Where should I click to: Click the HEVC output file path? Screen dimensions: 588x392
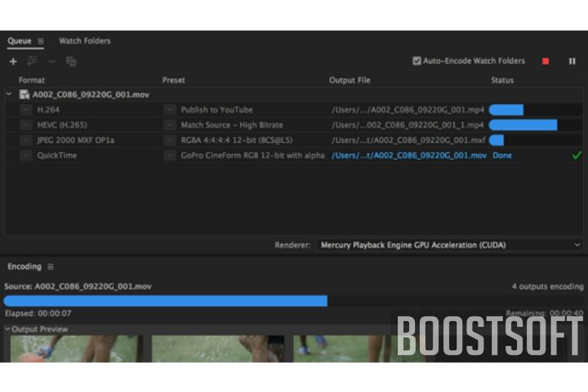pyautogui.click(x=408, y=125)
